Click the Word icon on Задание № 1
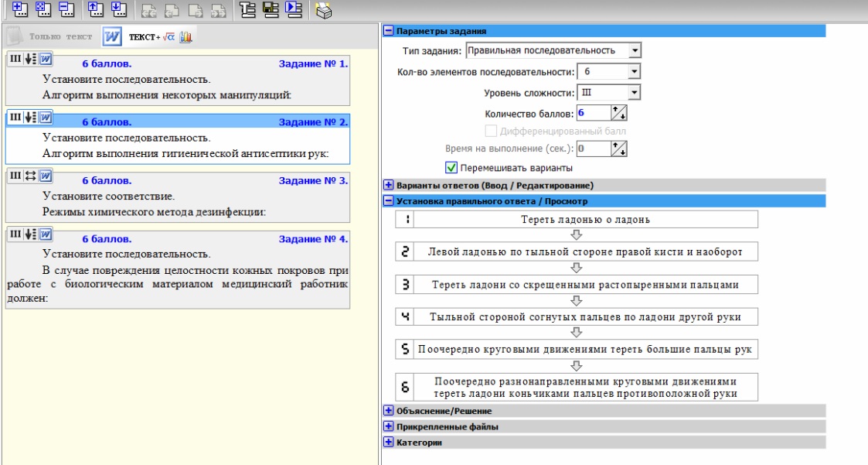This screenshot has height=465, width=868. tap(46, 59)
